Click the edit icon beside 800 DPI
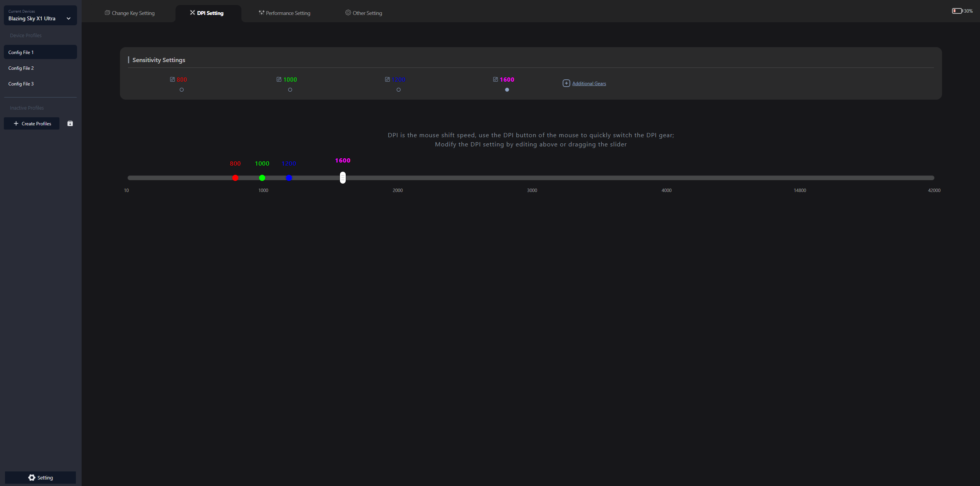The image size is (980, 486). coord(172,79)
